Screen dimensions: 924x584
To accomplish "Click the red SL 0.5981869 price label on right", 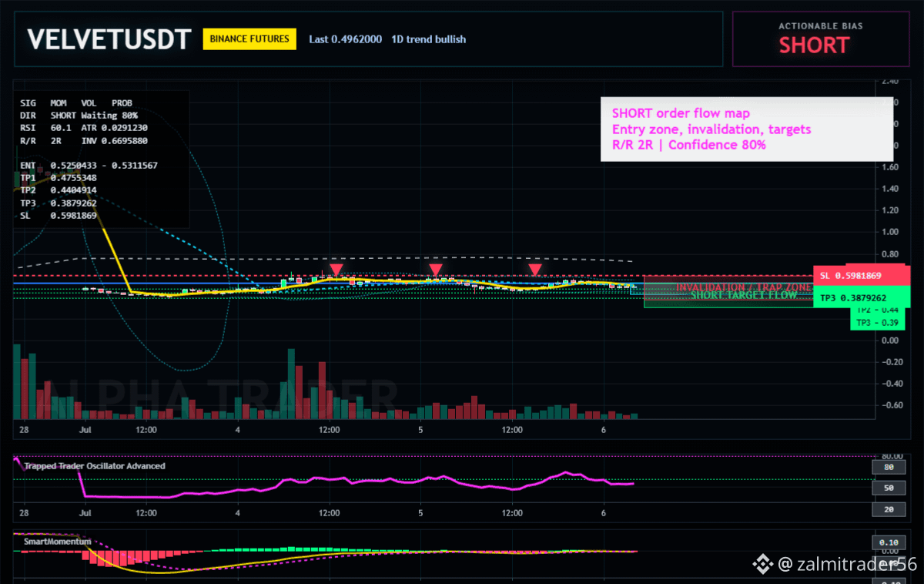I will (x=862, y=275).
